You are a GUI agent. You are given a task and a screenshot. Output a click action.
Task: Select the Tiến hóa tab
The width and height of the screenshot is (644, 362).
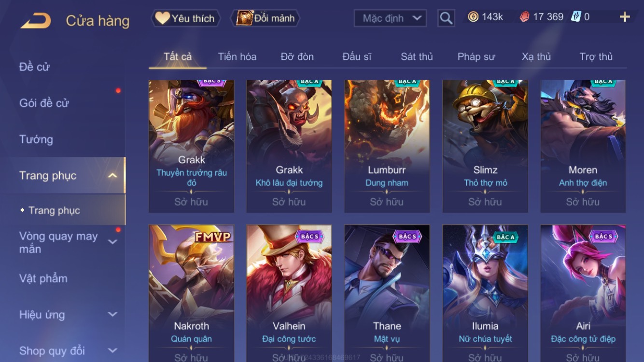pyautogui.click(x=237, y=56)
